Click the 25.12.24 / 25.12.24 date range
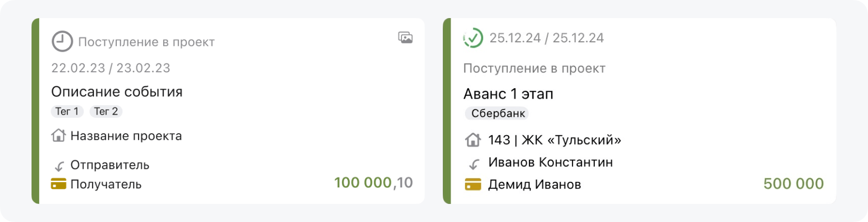Viewport: 868px width, 222px height. pyautogui.click(x=547, y=38)
